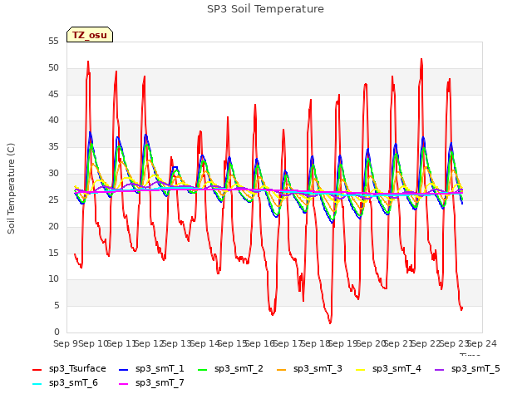Click the 10 y-axis tick label
The image size is (532, 399).
[53, 279]
